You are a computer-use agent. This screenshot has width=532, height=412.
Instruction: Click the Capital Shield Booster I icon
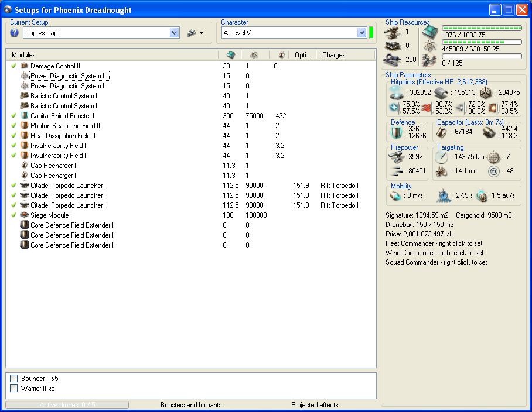[25, 116]
